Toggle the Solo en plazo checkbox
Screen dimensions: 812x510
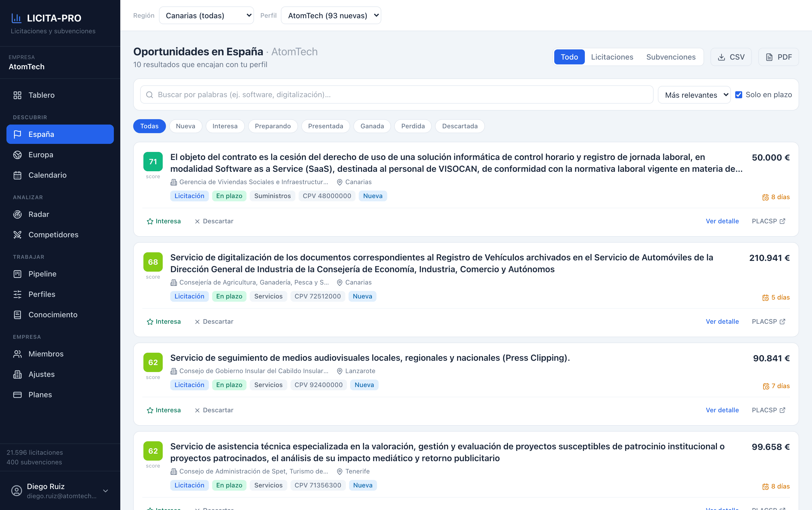[x=738, y=95]
